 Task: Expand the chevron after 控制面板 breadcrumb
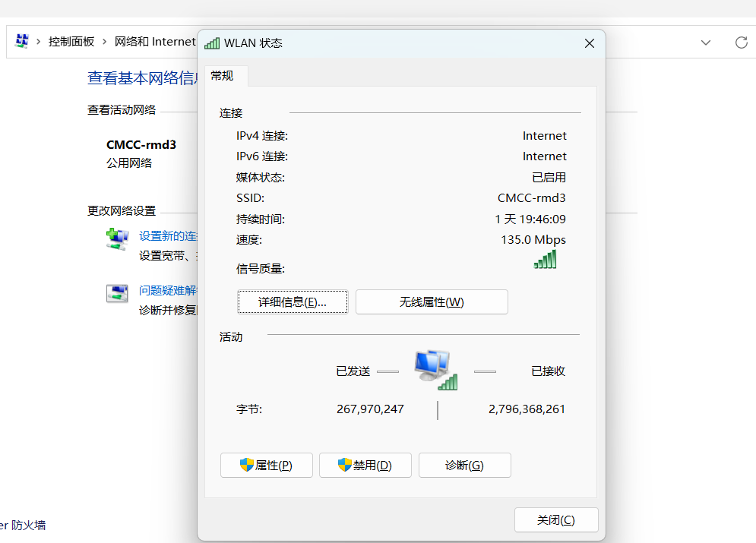(x=105, y=42)
